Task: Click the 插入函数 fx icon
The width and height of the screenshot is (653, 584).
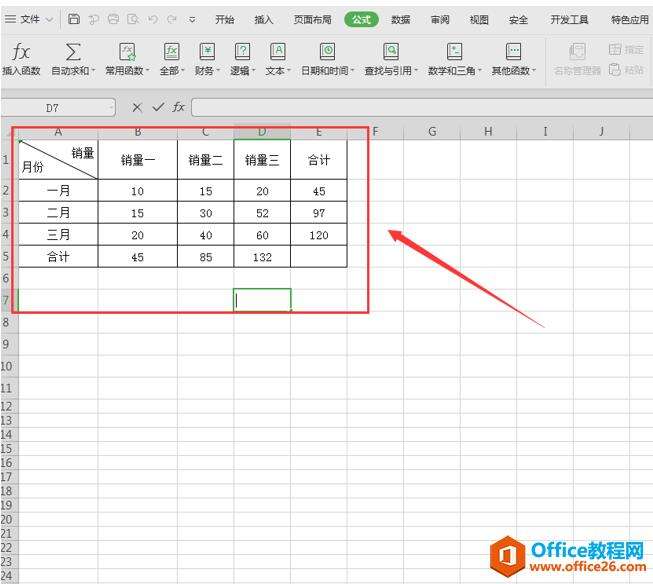Action: (x=21, y=52)
